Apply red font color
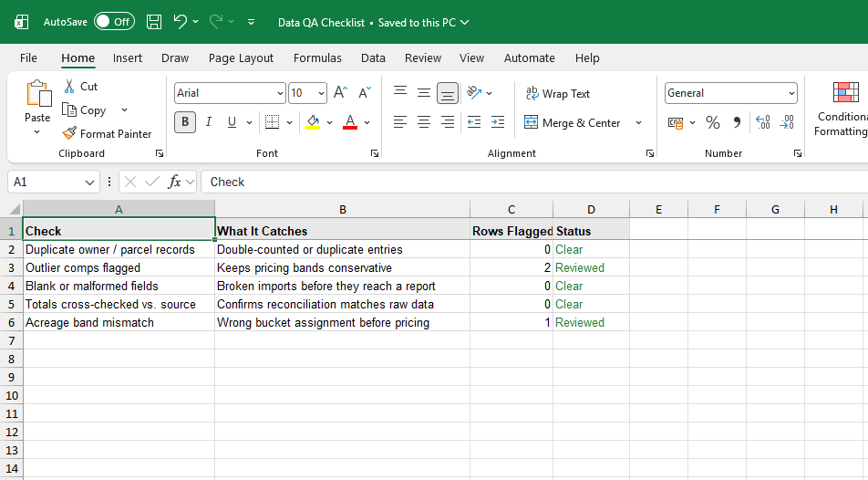 coord(350,122)
